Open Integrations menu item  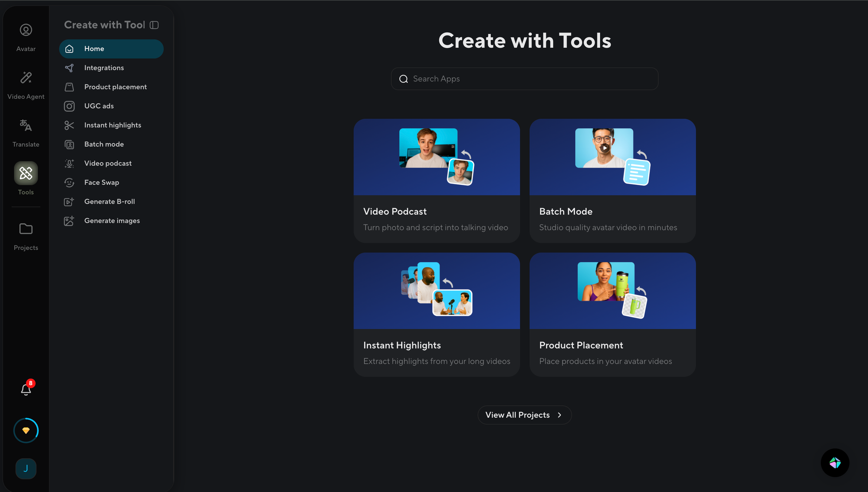[104, 68]
